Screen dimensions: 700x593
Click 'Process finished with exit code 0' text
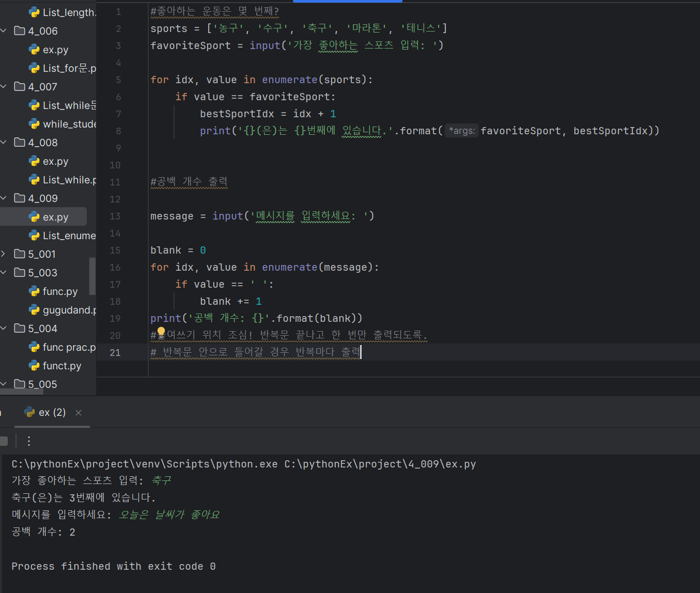(114, 566)
